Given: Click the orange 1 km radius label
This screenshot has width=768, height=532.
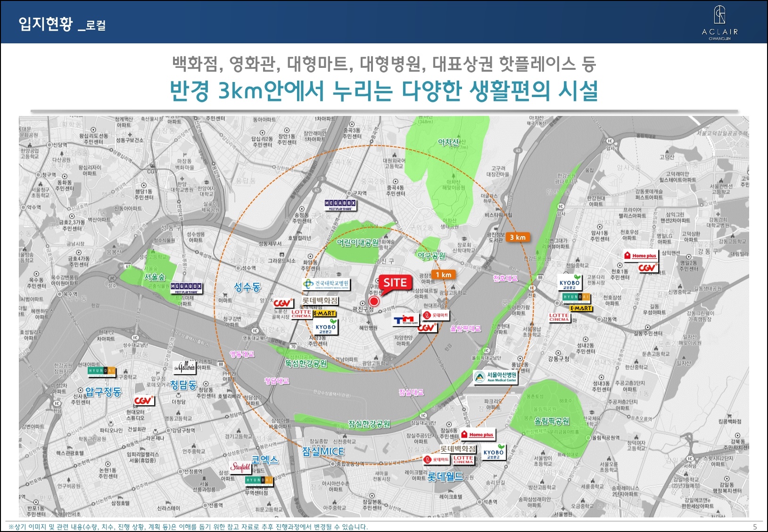Looking at the screenshot, I should pos(443,275).
